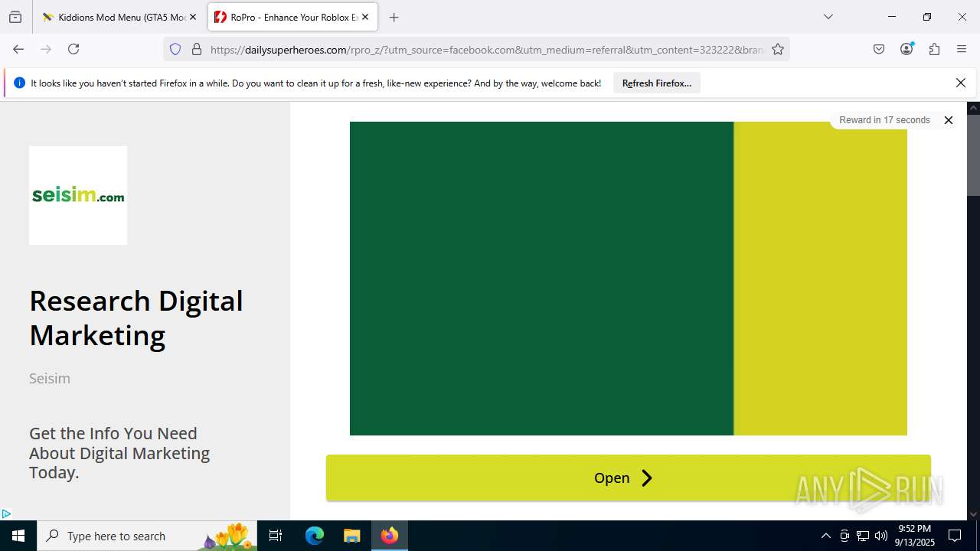Launch Microsoft Edge from taskbar
This screenshot has height=551, width=980.
[315, 536]
